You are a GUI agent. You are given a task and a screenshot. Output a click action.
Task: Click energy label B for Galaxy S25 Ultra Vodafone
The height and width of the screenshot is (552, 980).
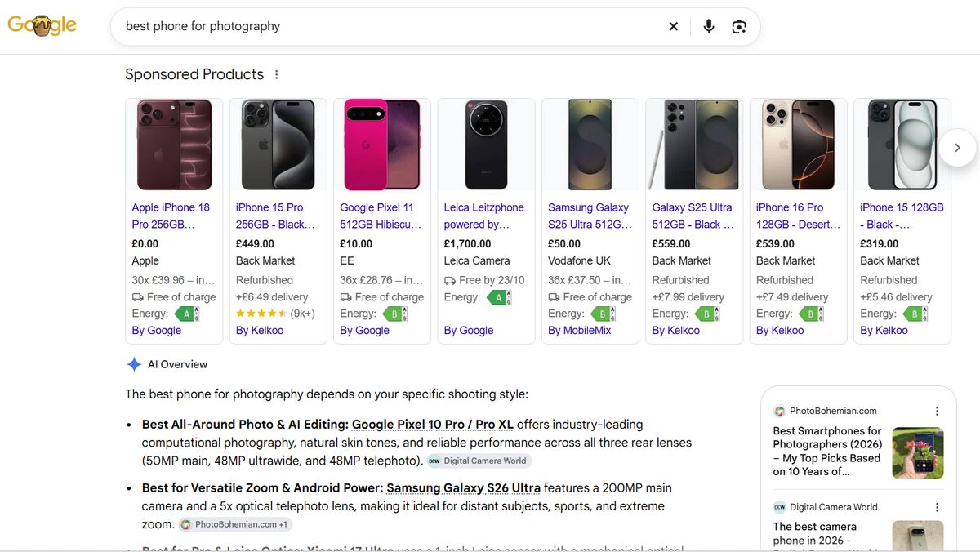click(602, 314)
